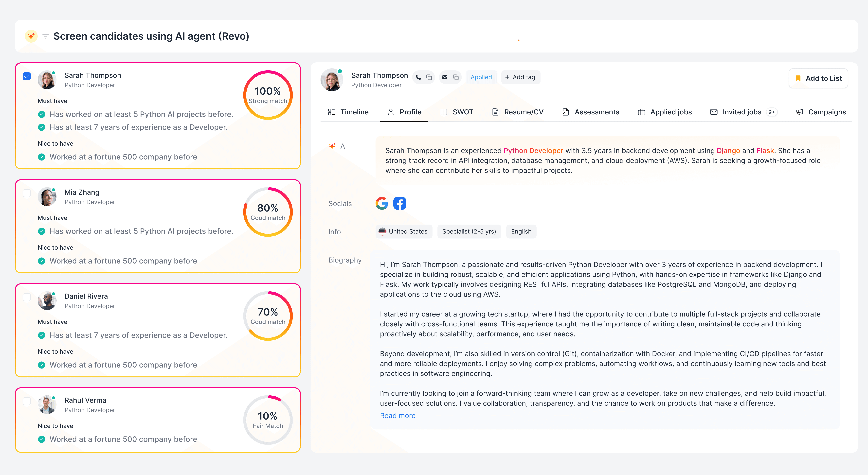Image resolution: width=868 pixels, height=475 pixels.
Task: Click check icon beside Sarah's 7 years experience
Action: click(41, 127)
